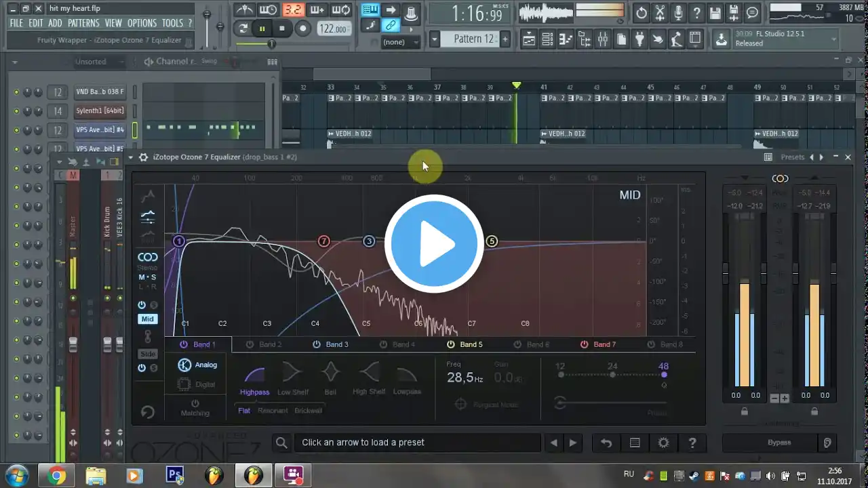Toggle Band 1 power button
868x488 pixels.
tap(183, 344)
